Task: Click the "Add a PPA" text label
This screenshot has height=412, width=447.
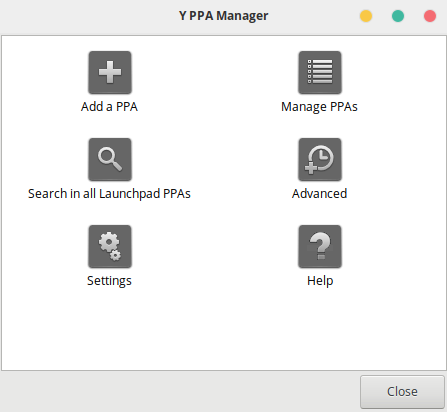Action: coord(109,107)
